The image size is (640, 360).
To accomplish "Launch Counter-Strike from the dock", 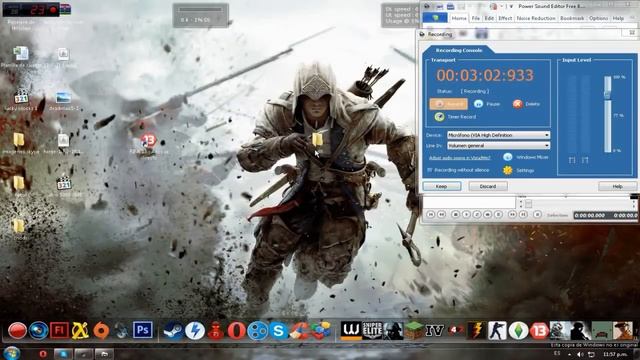I will click(x=497, y=330).
